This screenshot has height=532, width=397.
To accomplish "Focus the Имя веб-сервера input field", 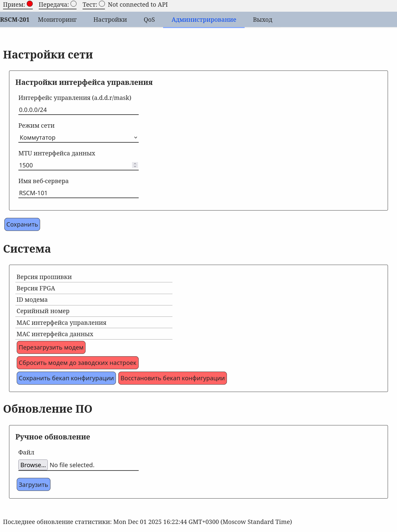I will pos(78,193).
